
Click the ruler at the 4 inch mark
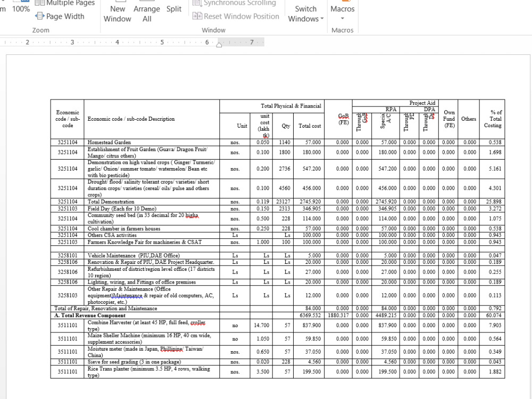tap(117, 43)
